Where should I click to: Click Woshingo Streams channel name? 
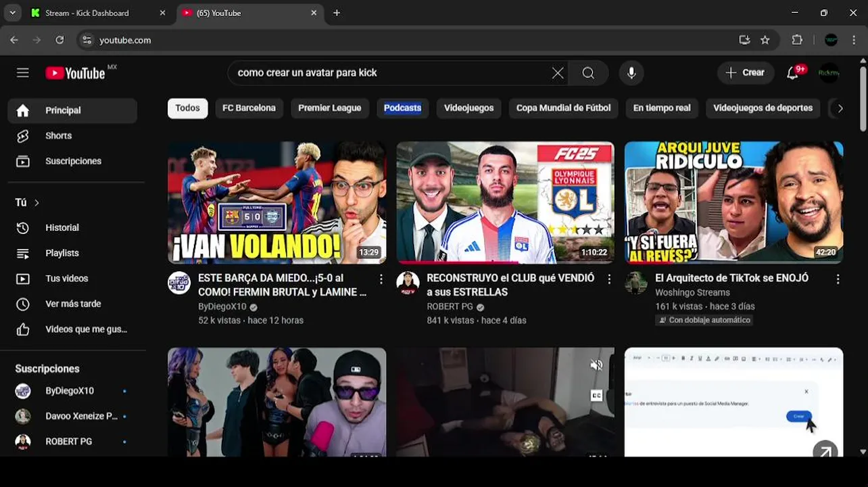(x=692, y=293)
